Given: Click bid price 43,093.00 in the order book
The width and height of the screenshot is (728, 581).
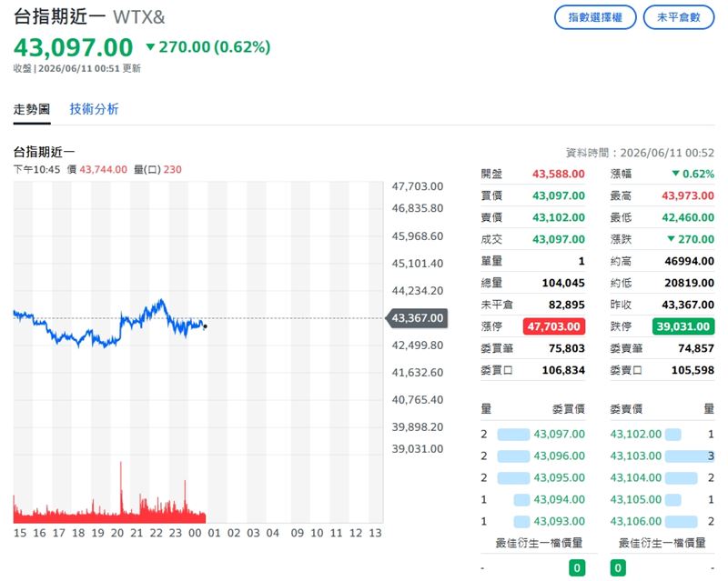Looking at the screenshot, I should 559,522.
